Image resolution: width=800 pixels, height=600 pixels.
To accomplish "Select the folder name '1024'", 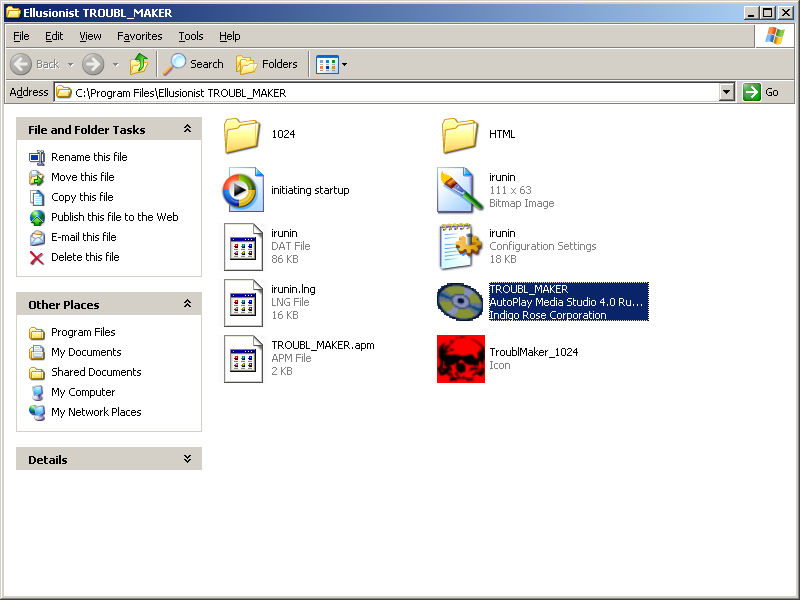I will pos(283,134).
